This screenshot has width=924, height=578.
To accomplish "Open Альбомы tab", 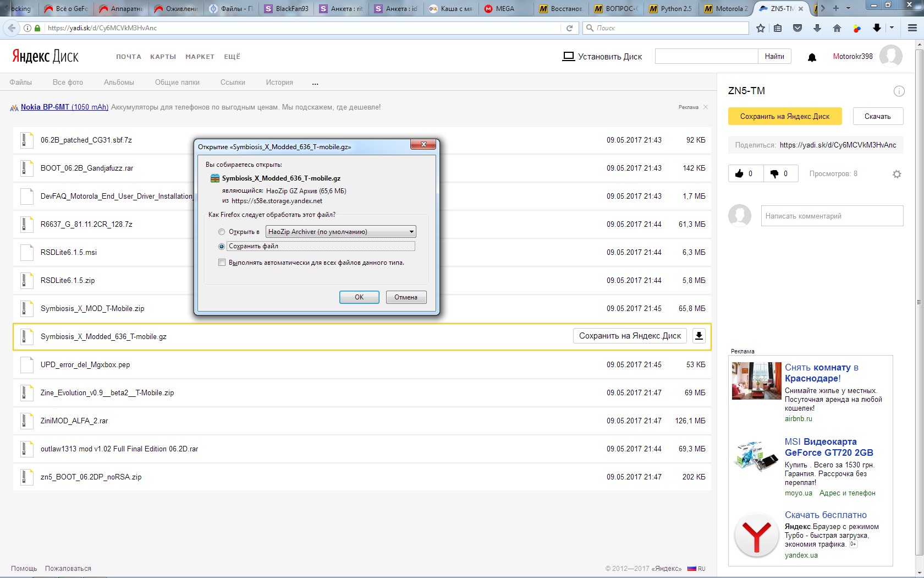I will (x=119, y=83).
